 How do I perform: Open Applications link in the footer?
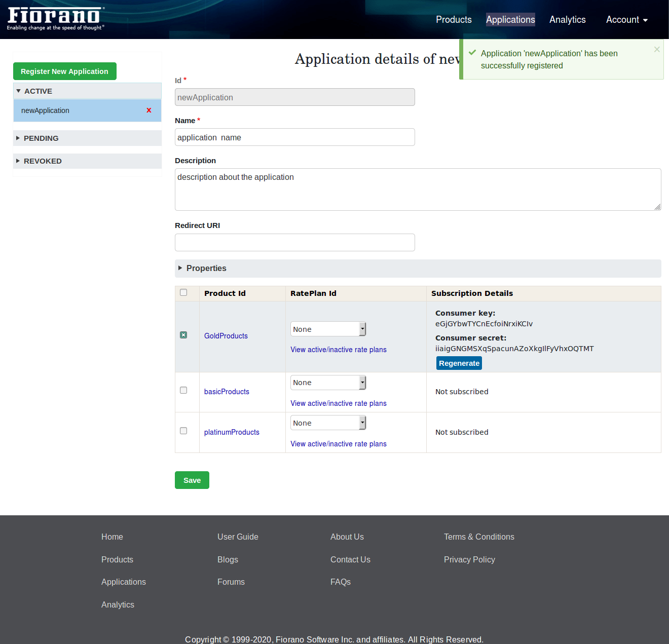(x=124, y=582)
